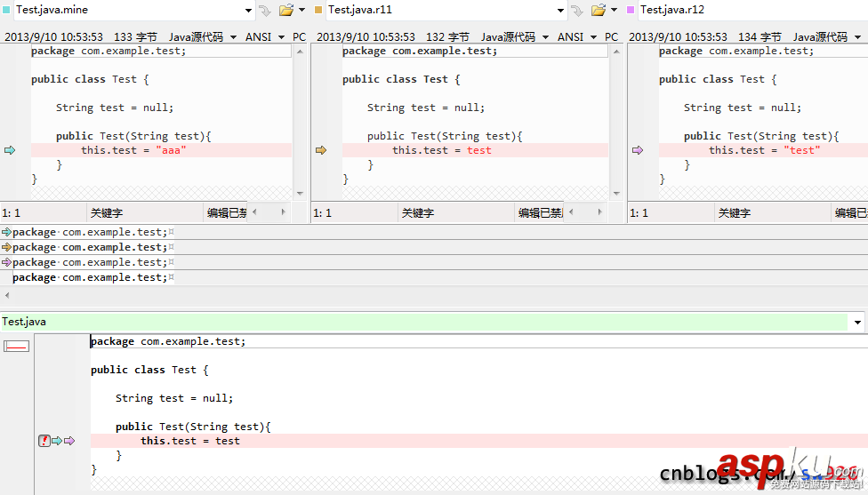Click the scroll-down arrow of the left pane
Screen dimensions: 868x495
[x=300, y=194]
